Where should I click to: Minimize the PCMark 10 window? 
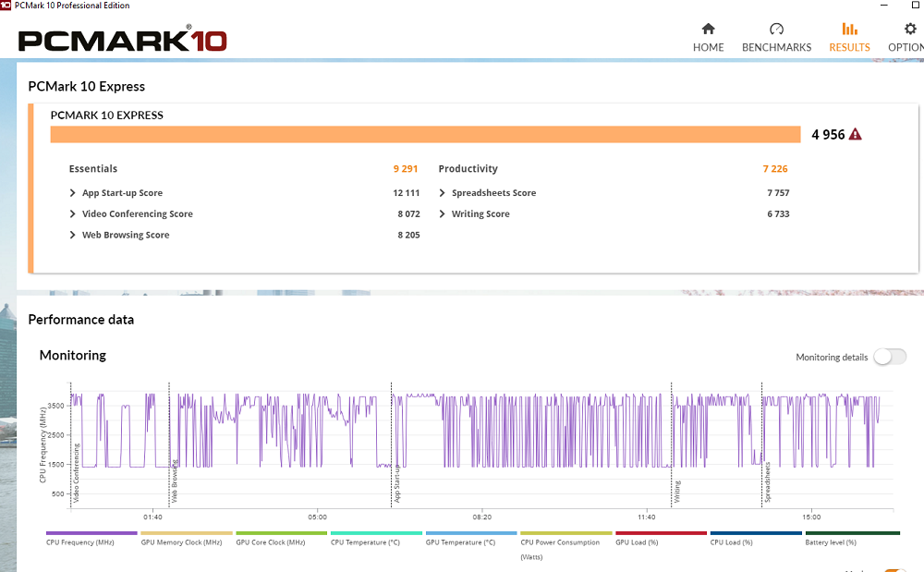pos(884,6)
